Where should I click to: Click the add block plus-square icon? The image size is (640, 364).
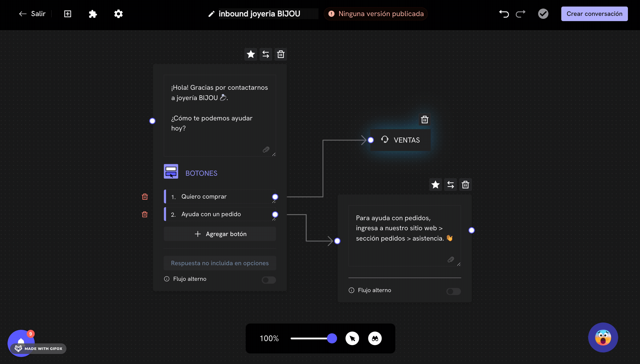point(68,14)
